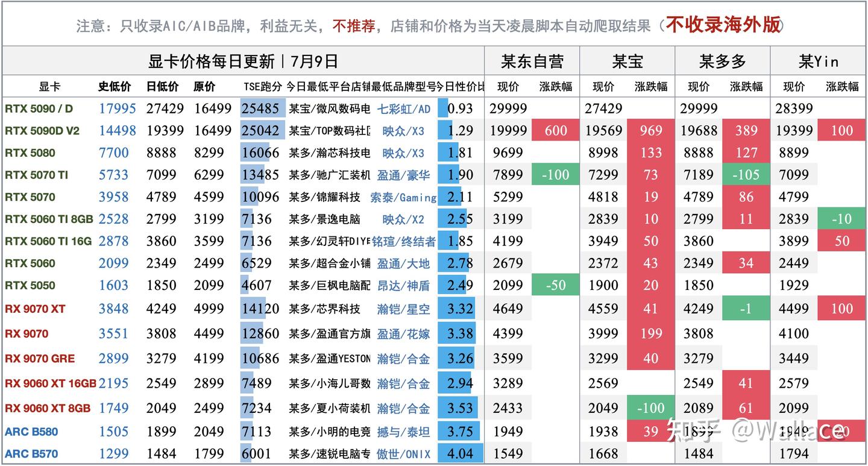The height and width of the screenshot is (466, 868).
Task: Click the brand cell 盈通/豪华
Action: click(404, 175)
